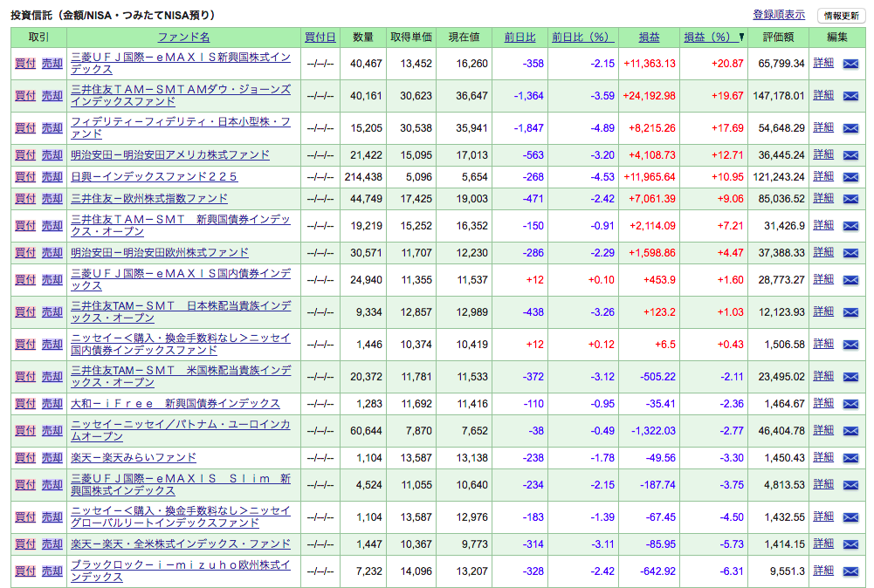Click mail icon for 明治安田欧州株式ファンド row

pyautogui.click(x=850, y=253)
